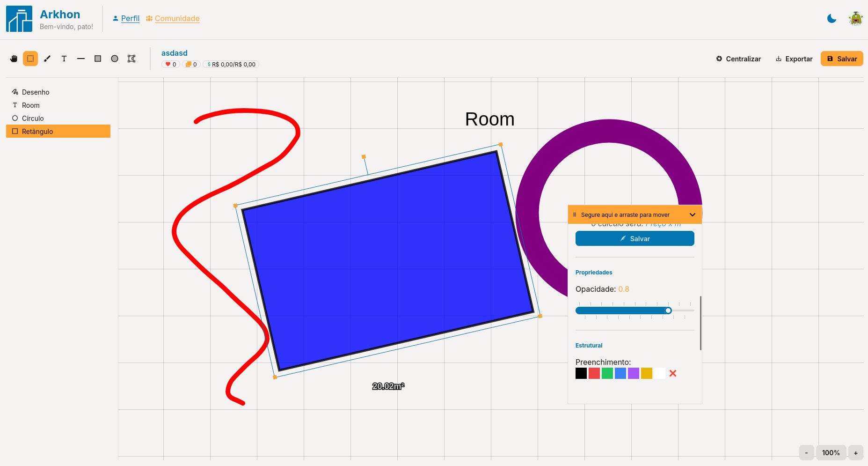Choose the purple fill color swatch
The image size is (868, 466).
point(634,373)
